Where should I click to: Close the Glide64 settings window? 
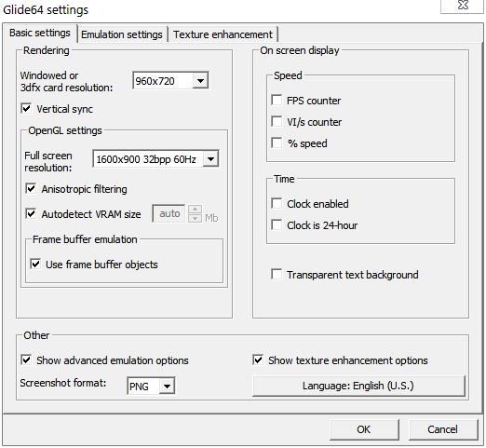pos(463,6)
